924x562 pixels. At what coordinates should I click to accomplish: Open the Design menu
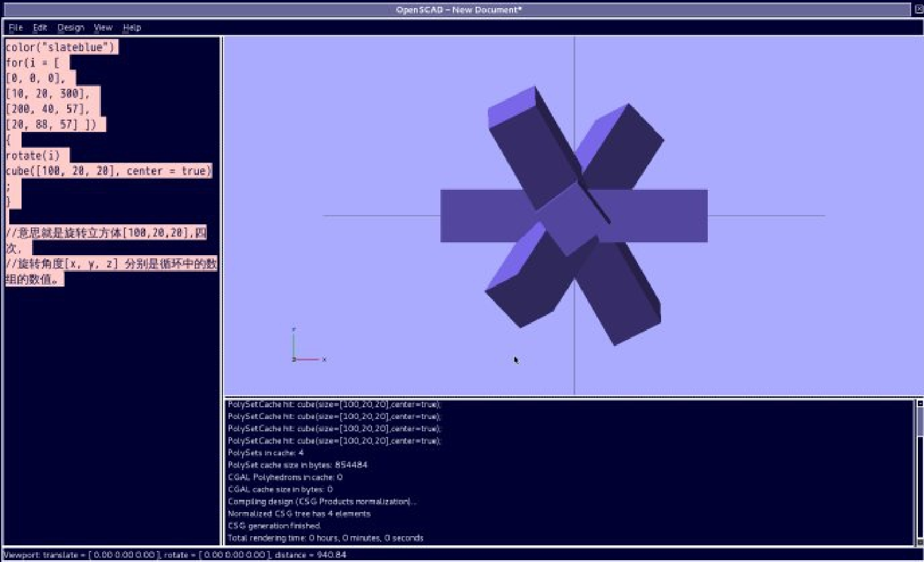[70, 28]
